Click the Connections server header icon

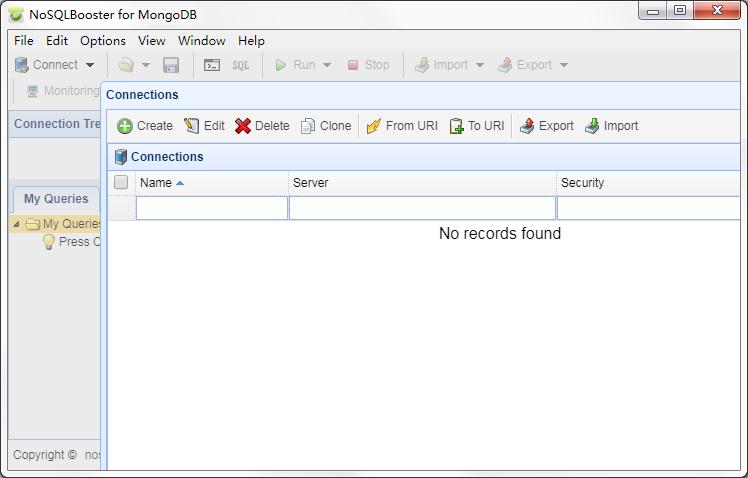point(121,156)
